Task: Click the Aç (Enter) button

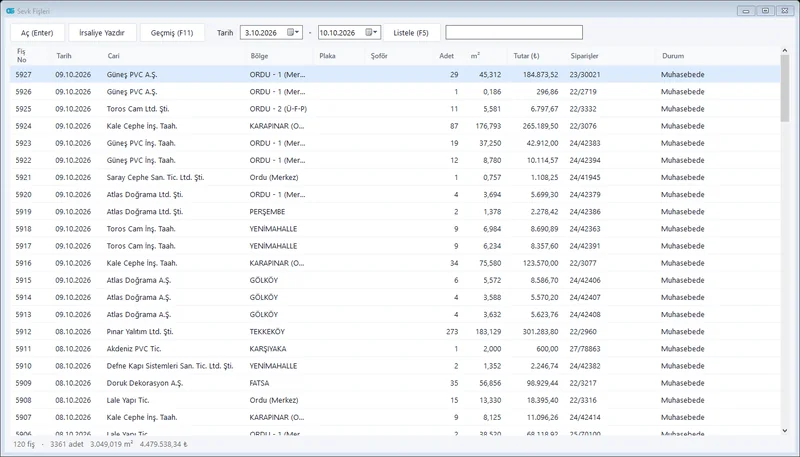Action: coord(37,33)
